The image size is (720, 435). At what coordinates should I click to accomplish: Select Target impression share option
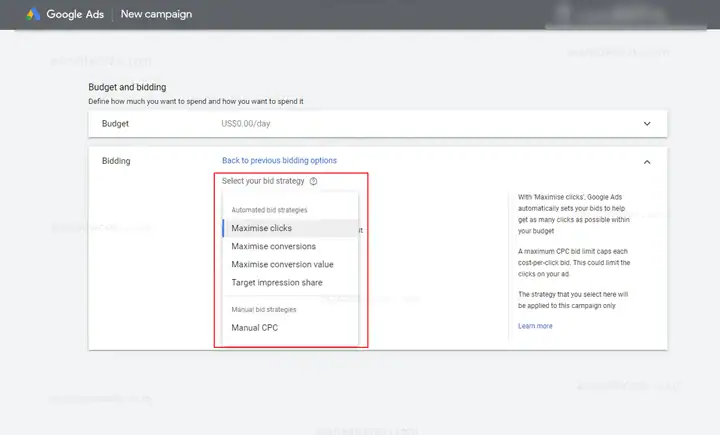(x=290, y=282)
